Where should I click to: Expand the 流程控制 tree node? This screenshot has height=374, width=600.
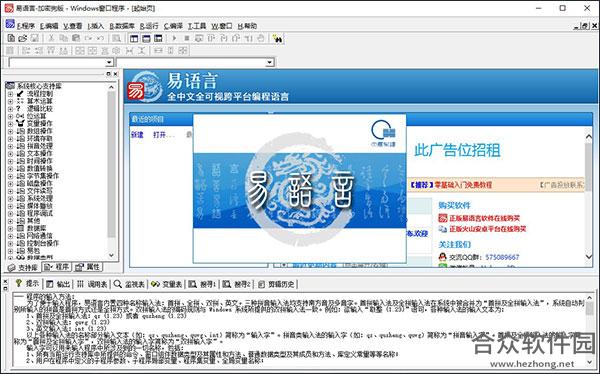pyautogui.click(x=10, y=94)
